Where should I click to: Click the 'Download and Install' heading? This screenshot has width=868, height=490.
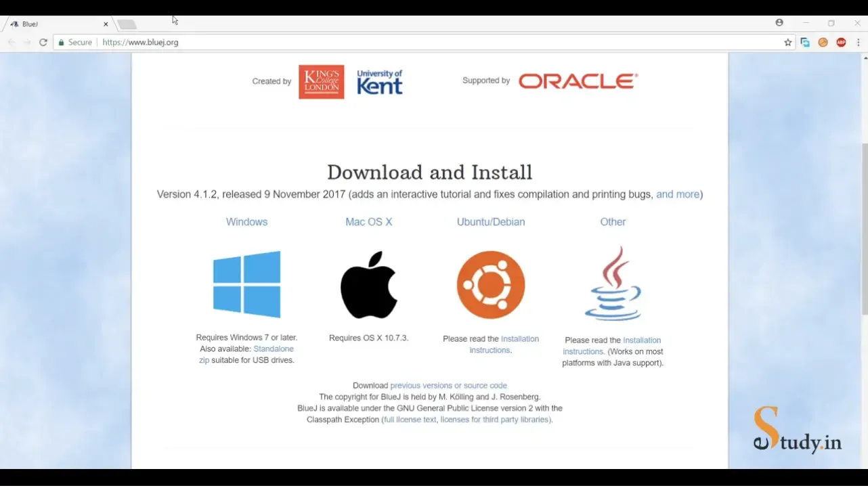(x=430, y=172)
